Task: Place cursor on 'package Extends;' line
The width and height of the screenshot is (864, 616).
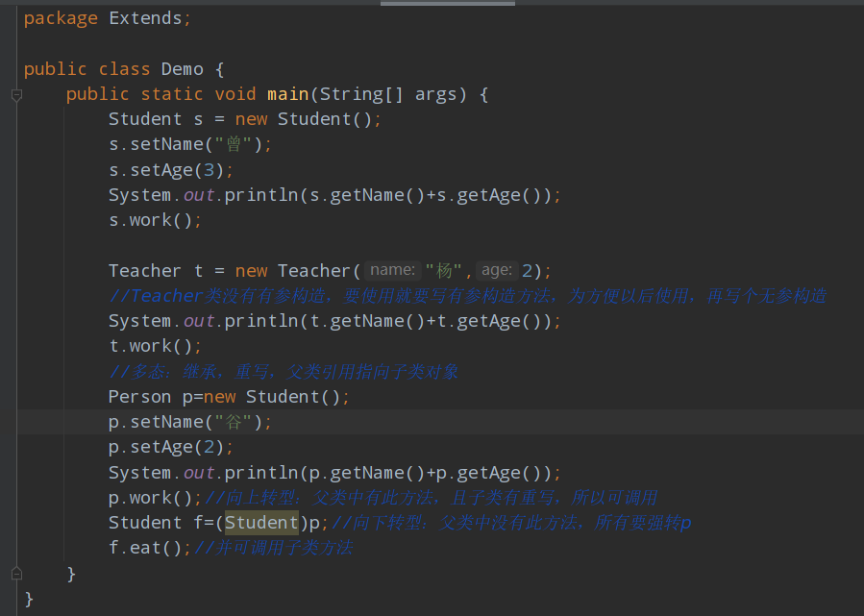Action: point(108,18)
